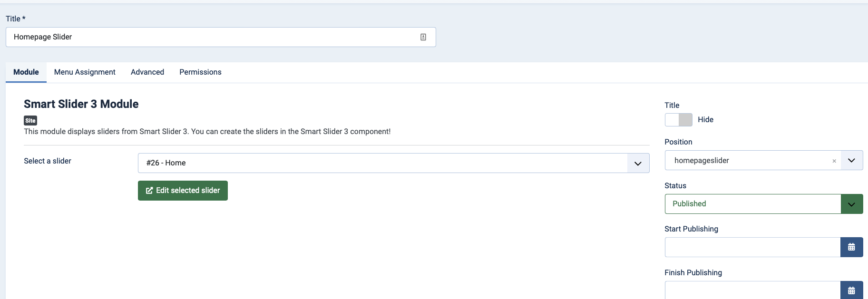Expand the Select a slider dropdown

[x=638, y=163]
